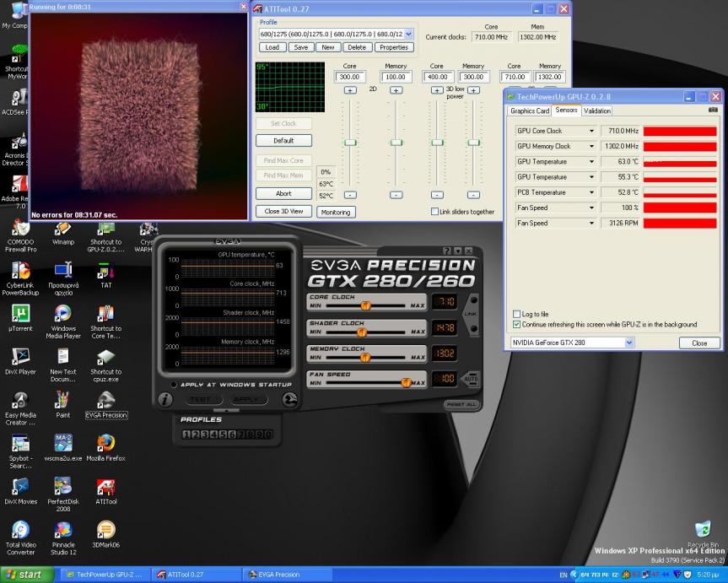Click the Abort button in ATITool
Screen dimensions: 728x583
point(283,193)
